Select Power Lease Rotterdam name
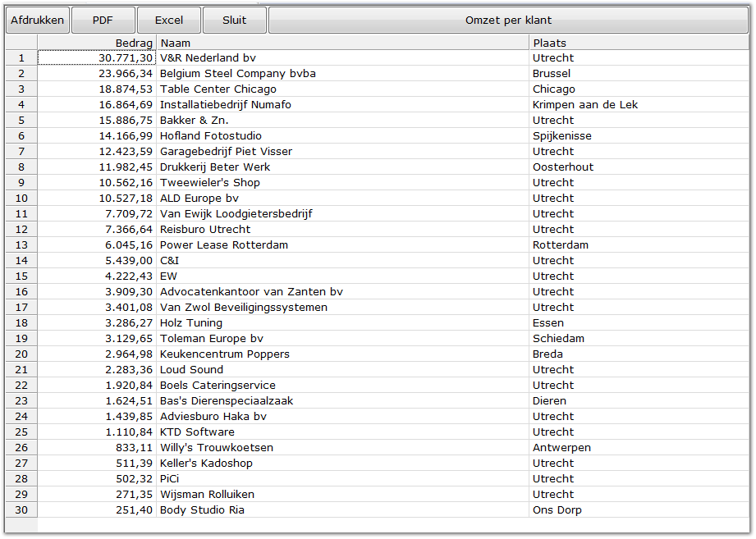Viewport: 756px width, 539px height. [343, 244]
